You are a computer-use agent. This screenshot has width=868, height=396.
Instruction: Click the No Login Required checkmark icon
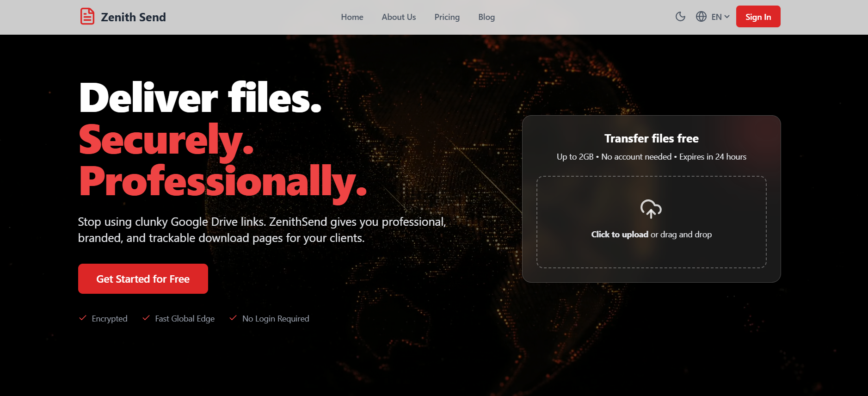(233, 318)
